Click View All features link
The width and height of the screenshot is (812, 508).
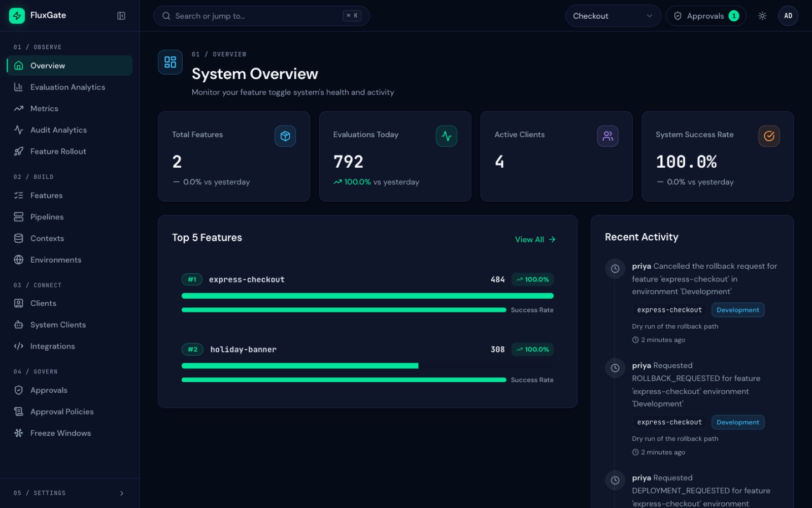(535, 239)
